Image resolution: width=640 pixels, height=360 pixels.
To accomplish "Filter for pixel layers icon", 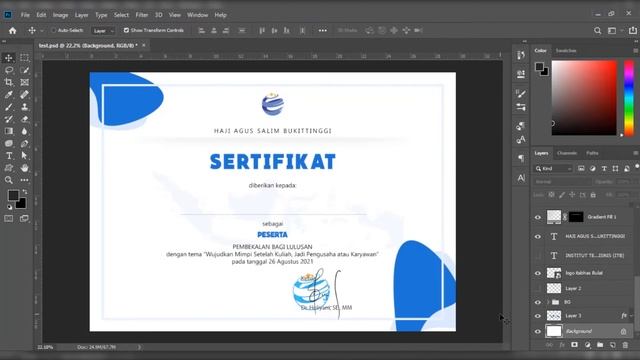I will [x=581, y=169].
